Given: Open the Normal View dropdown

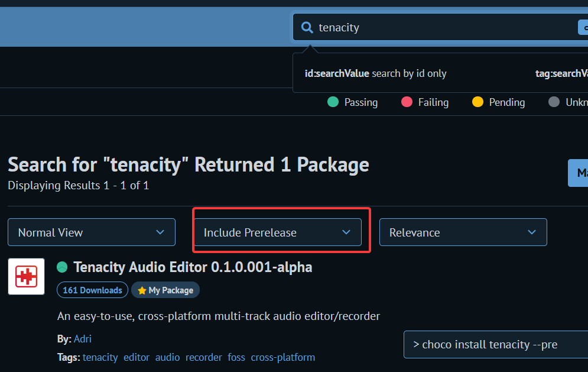Looking at the screenshot, I should pos(91,232).
